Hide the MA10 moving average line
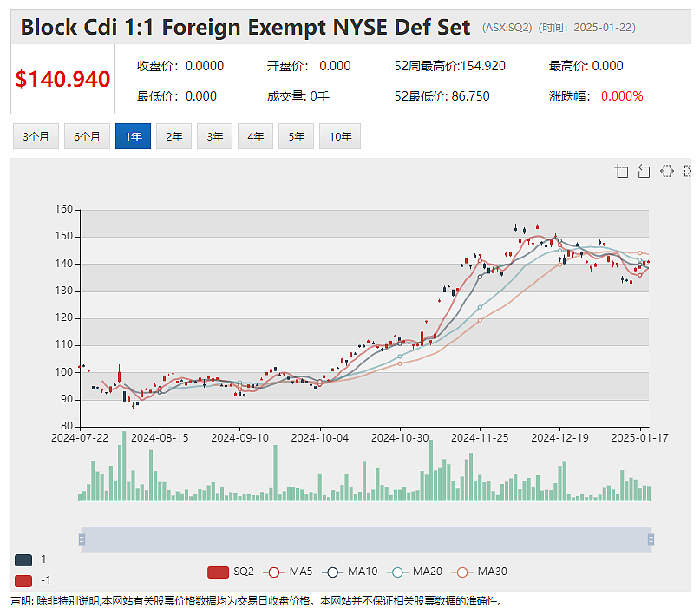 350,572
